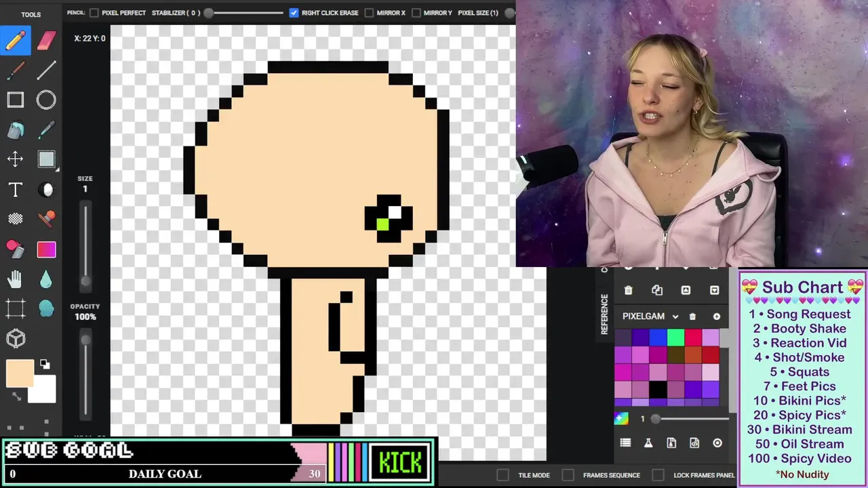Viewport: 868px width, 488px height.
Task: Choose the Crop tool
Action: (x=15, y=308)
